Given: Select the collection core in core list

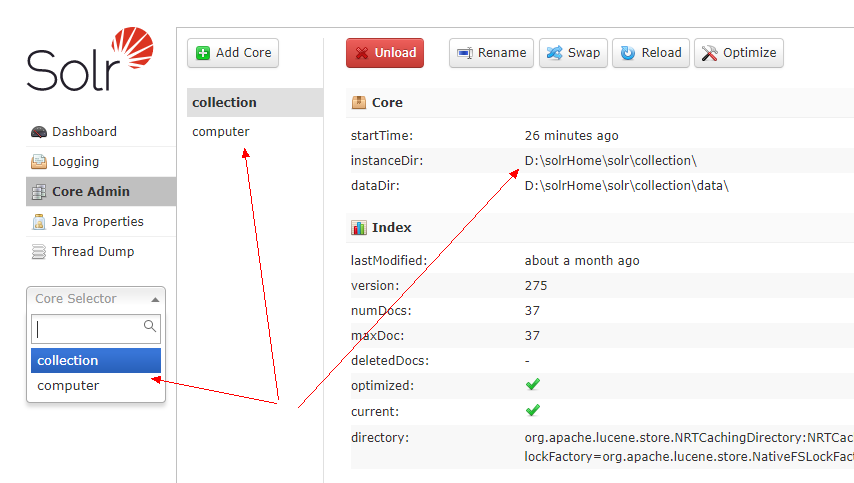Looking at the screenshot, I should tap(255, 102).
